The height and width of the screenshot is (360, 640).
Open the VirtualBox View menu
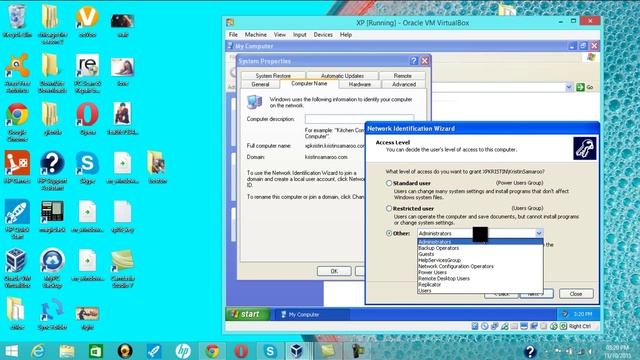coord(280,35)
